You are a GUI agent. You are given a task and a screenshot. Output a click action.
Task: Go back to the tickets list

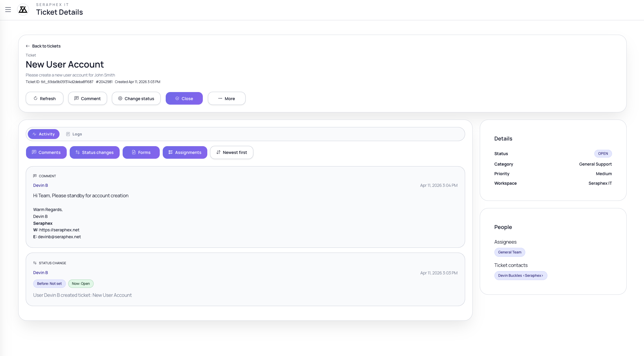click(46, 46)
